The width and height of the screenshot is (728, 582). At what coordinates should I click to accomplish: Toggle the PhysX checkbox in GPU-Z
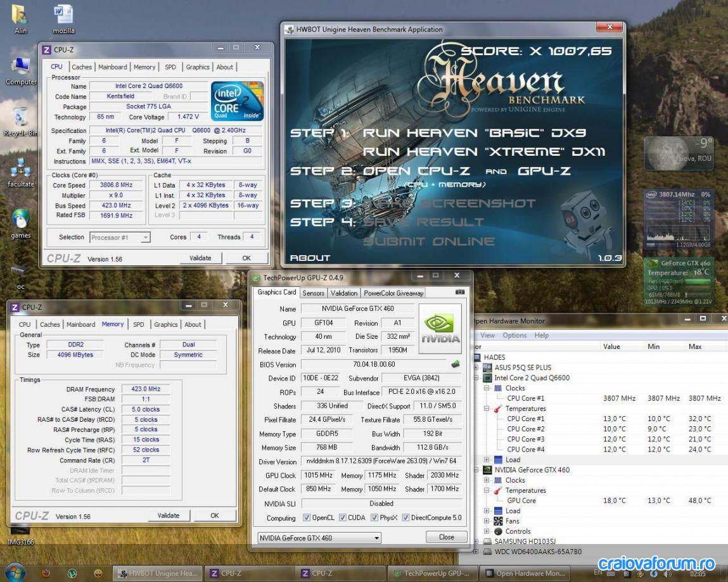(374, 517)
